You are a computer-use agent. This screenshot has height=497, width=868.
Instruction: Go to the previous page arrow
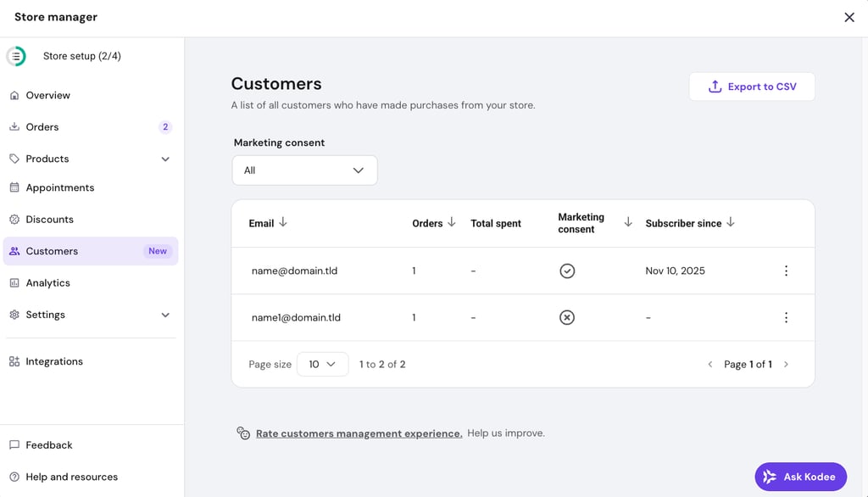710,364
